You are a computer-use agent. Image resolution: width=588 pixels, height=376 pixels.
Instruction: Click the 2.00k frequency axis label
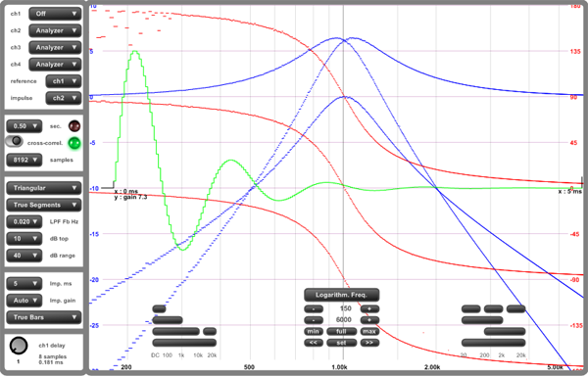[432, 367]
